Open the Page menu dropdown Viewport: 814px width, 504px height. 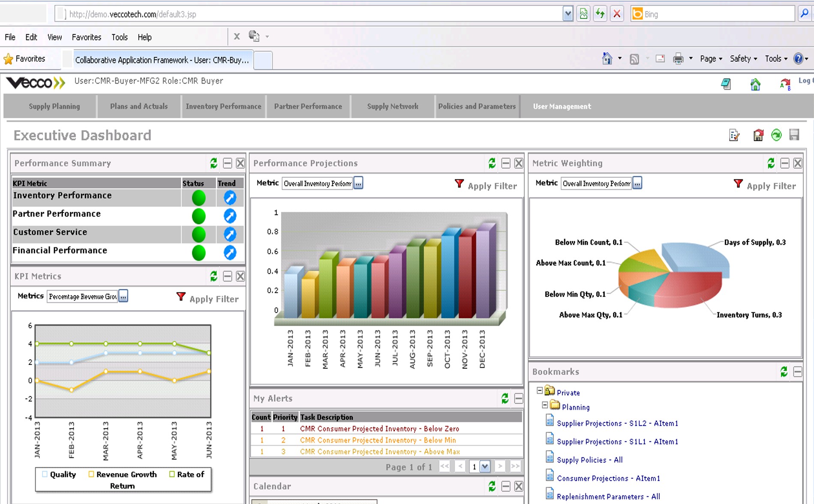click(x=711, y=59)
